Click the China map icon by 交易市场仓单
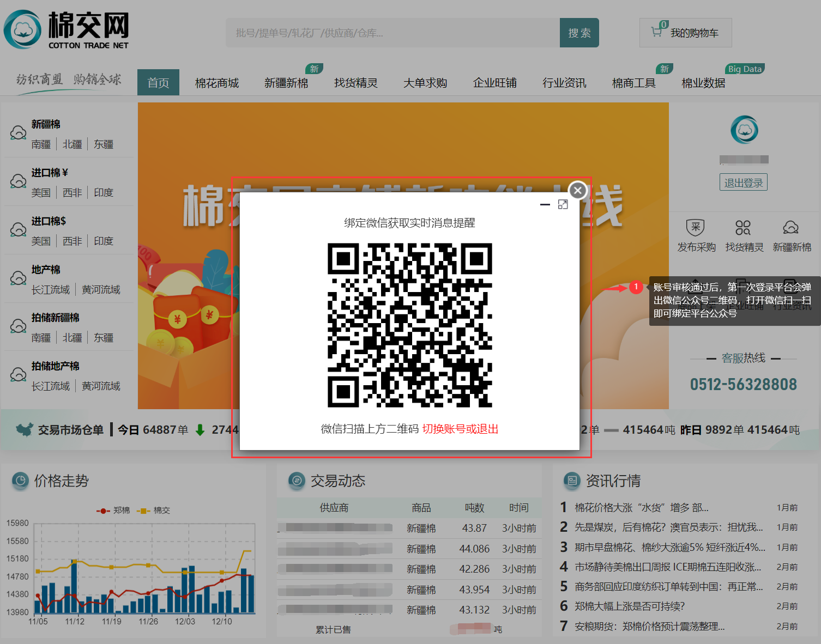821x644 pixels. click(x=25, y=430)
